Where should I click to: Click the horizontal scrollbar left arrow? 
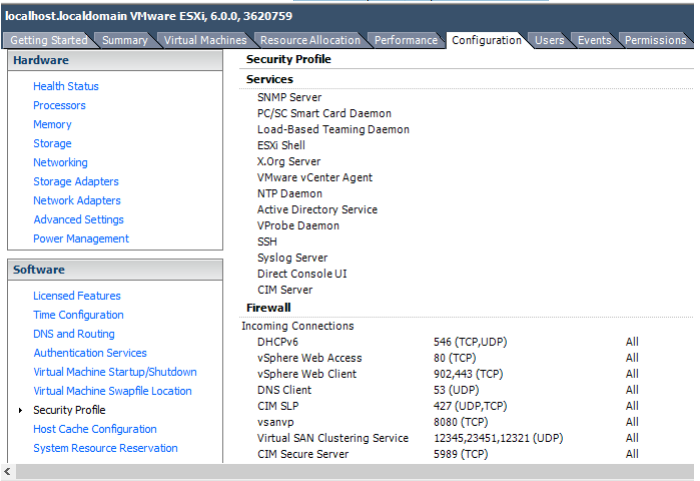pyautogui.click(x=8, y=471)
